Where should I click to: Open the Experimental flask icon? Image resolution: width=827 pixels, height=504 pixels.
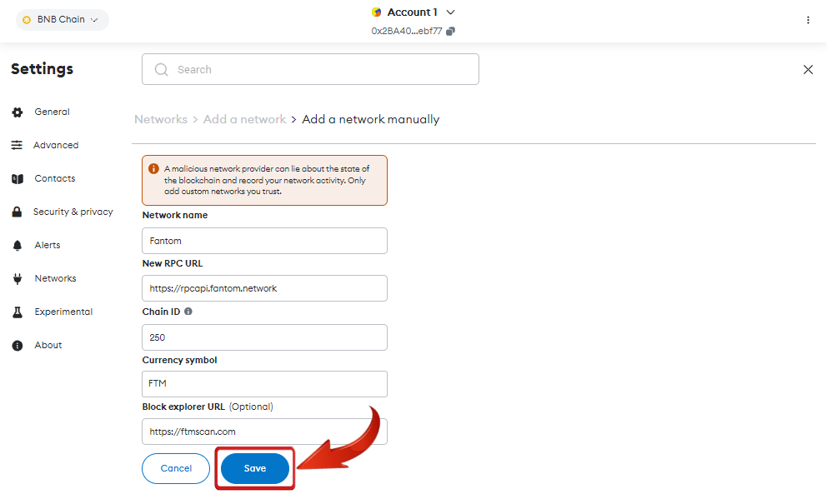pos(18,312)
